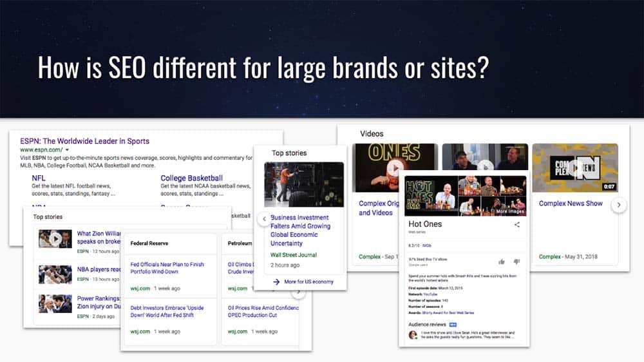Click the slide title 'How is SEO different'
Image resolution: width=644 pixels, height=362 pixels.
pos(263,68)
